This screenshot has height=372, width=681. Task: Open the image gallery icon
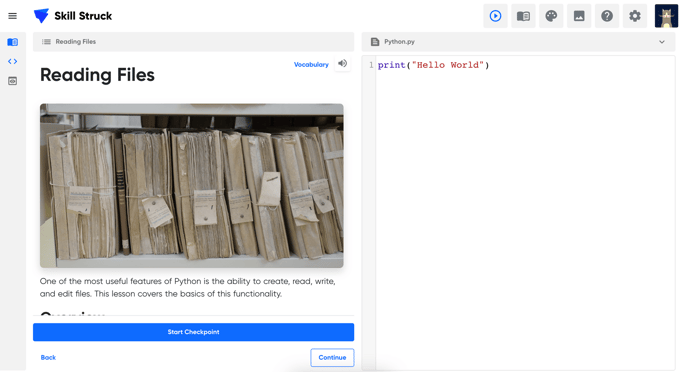(579, 16)
